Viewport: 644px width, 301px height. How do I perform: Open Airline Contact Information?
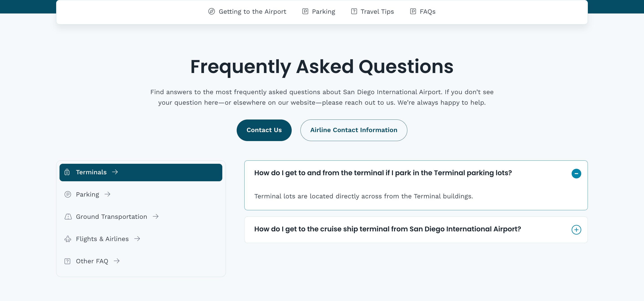[354, 130]
